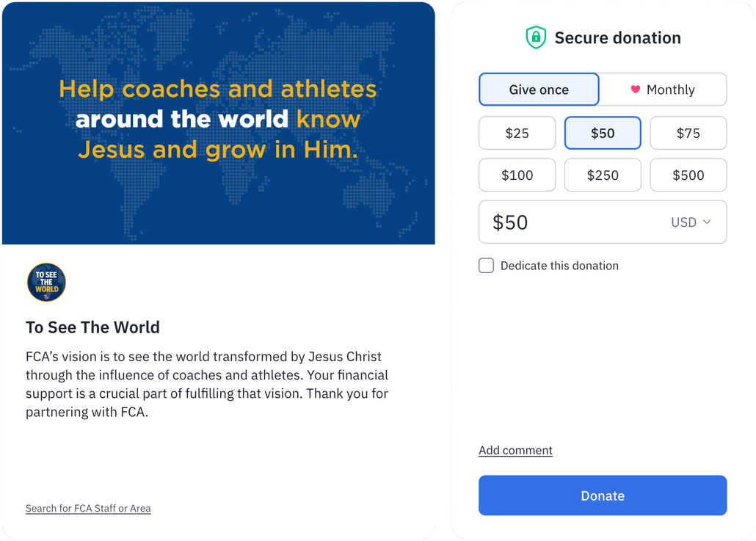Viewport: 756px width, 541px height.
Task: Switch to Monthly donation frequency
Action: tap(664, 90)
